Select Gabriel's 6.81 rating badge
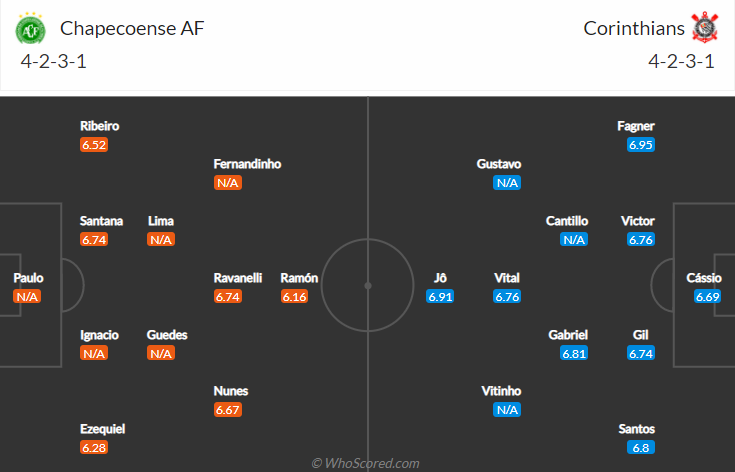The width and height of the screenshot is (735, 472). pos(574,353)
